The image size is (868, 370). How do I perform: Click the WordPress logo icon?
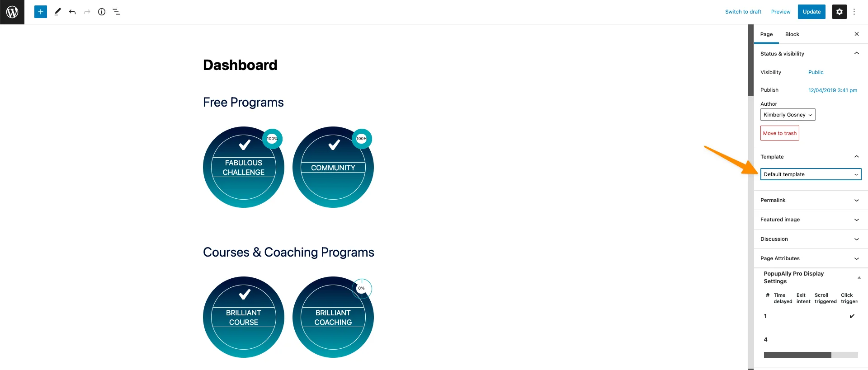pyautogui.click(x=12, y=12)
